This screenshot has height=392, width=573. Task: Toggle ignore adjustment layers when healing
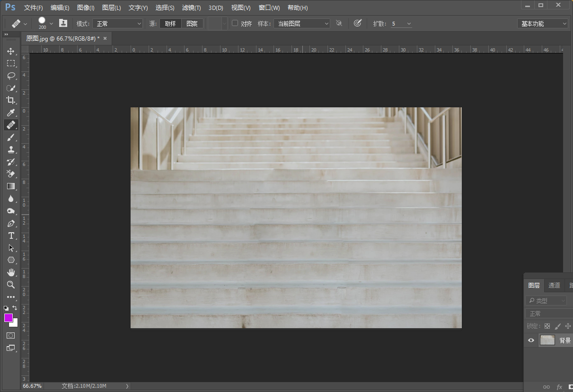click(x=339, y=23)
